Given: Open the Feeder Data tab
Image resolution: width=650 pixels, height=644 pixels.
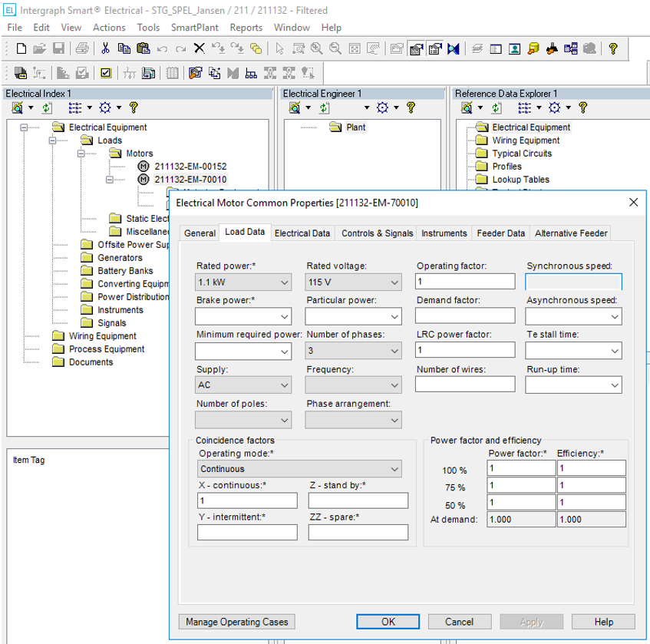Looking at the screenshot, I should (500, 233).
